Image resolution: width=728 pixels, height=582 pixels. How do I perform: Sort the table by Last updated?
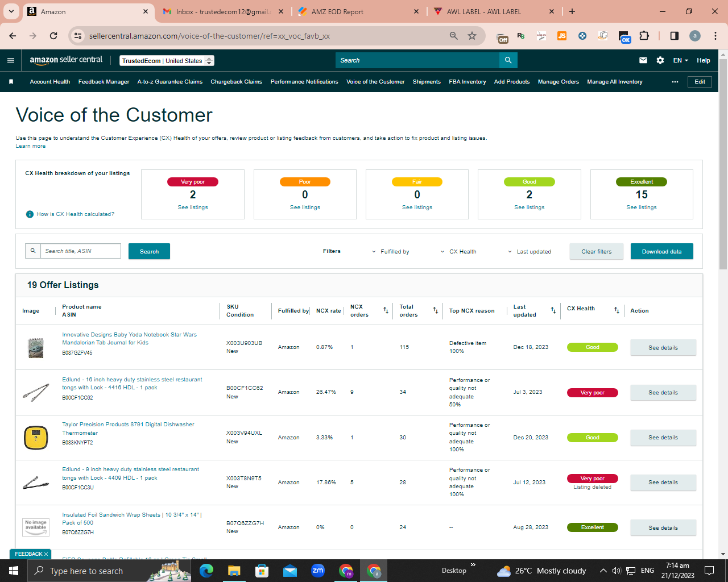[x=553, y=310]
